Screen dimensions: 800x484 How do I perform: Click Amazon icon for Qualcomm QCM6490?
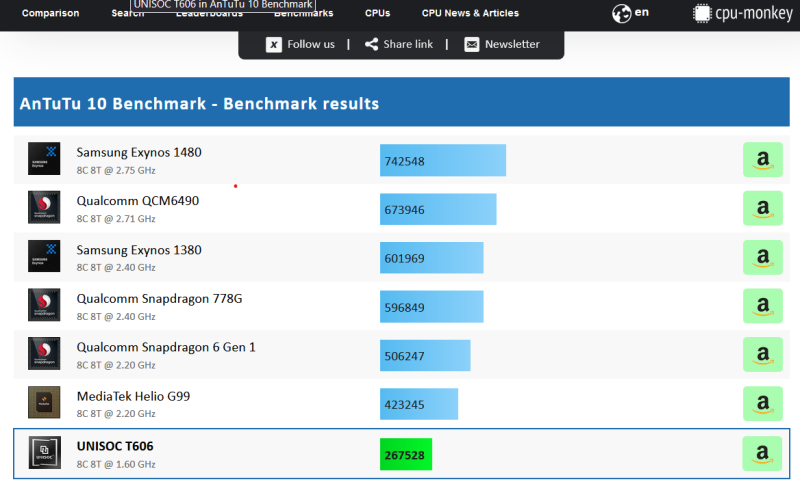(763, 208)
